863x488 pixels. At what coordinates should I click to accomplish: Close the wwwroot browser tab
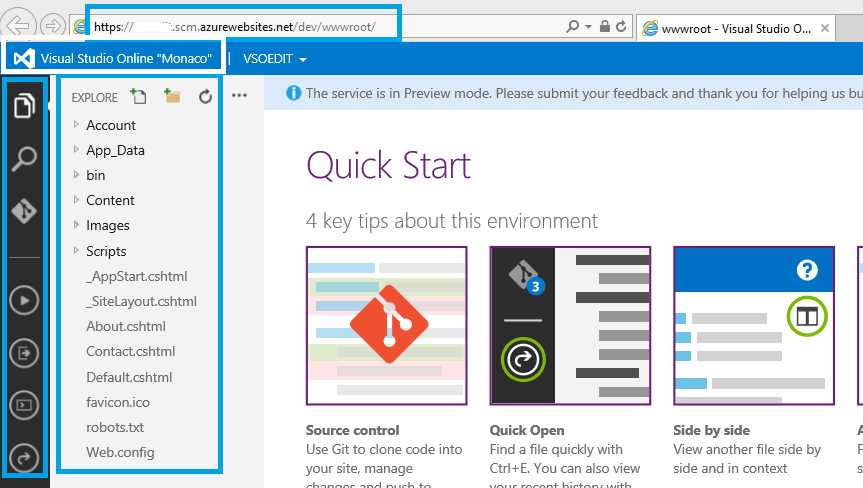(824, 28)
